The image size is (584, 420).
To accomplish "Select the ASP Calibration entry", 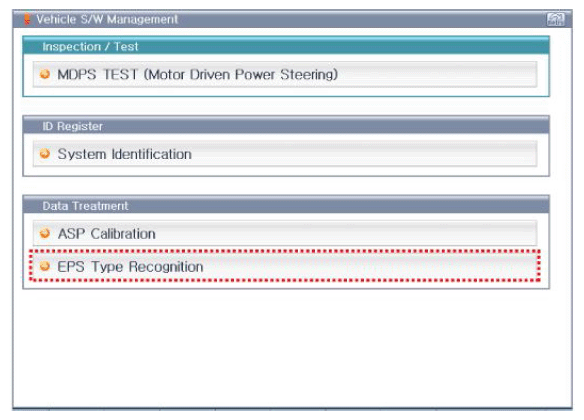I will click(x=285, y=233).
